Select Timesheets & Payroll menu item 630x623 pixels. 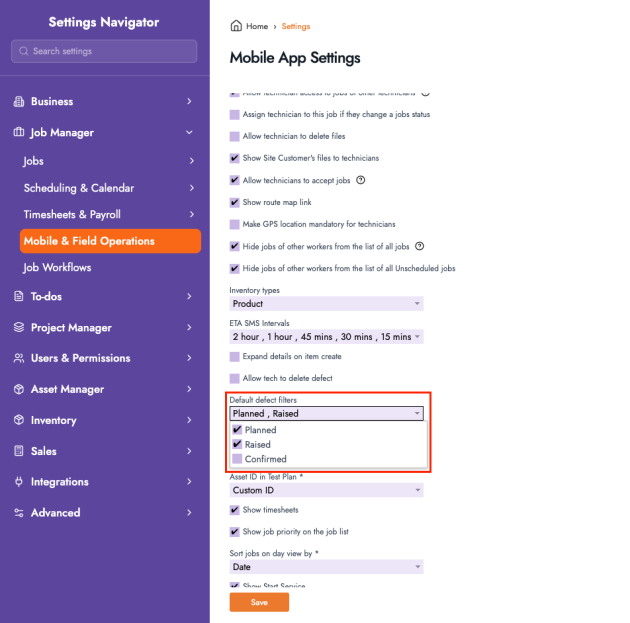(x=72, y=214)
